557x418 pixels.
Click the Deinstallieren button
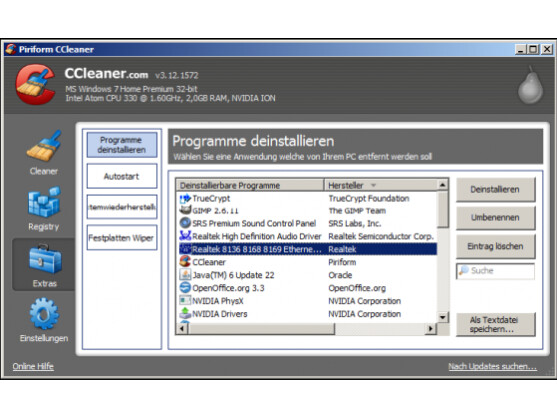pyautogui.click(x=496, y=190)
